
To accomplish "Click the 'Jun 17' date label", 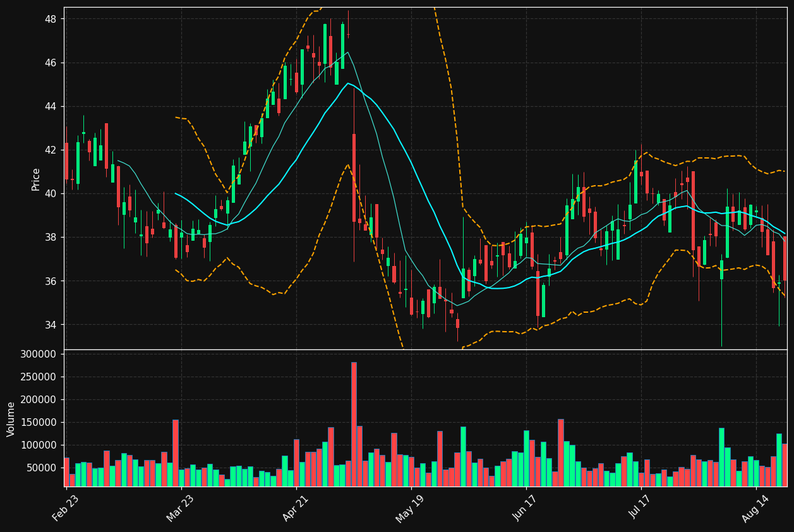I will coord(526,508).
